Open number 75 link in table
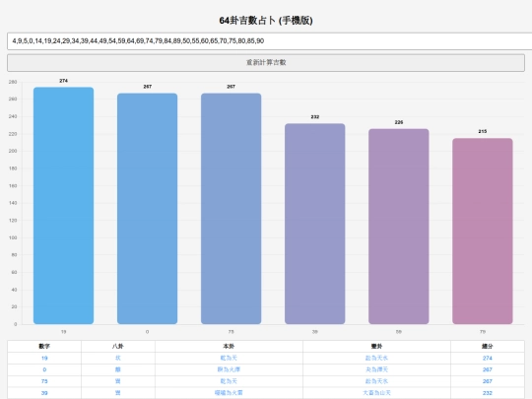The height and width of the screenshot is (399, 532). coord(44,381)
